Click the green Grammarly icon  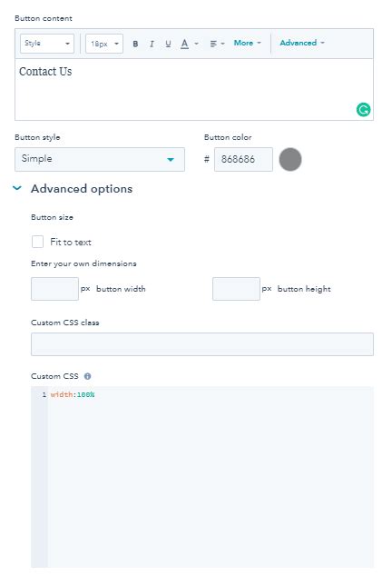(363, 110)
